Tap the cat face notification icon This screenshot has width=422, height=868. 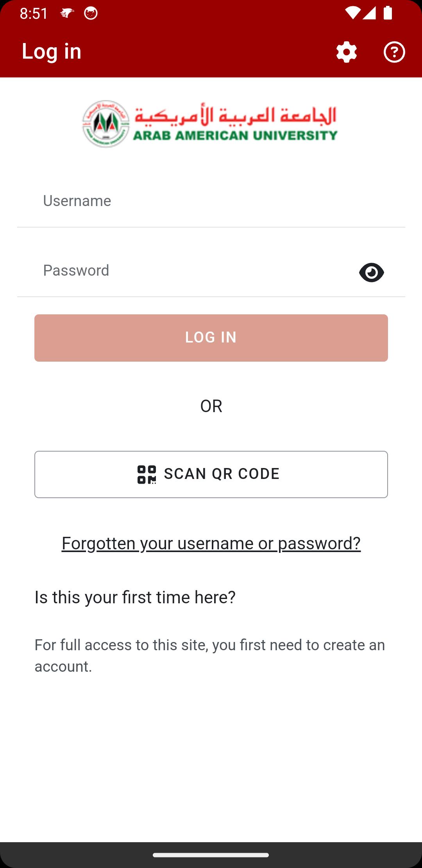[x=91, y=13]
